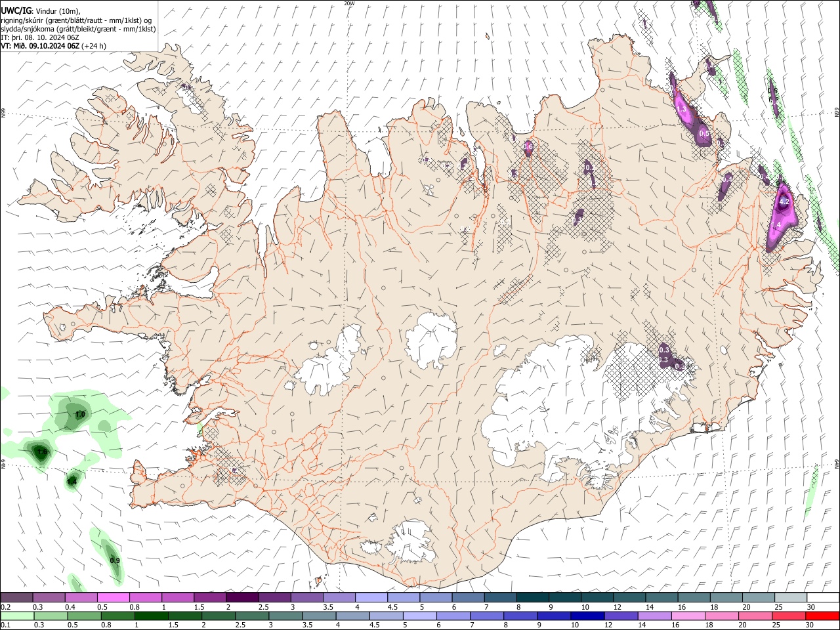The height and width of the screenshot is (630, 840).
Task: Pick the darkest green swatch starting at 1 in the lower legend
Action: (x=152, y=616)
